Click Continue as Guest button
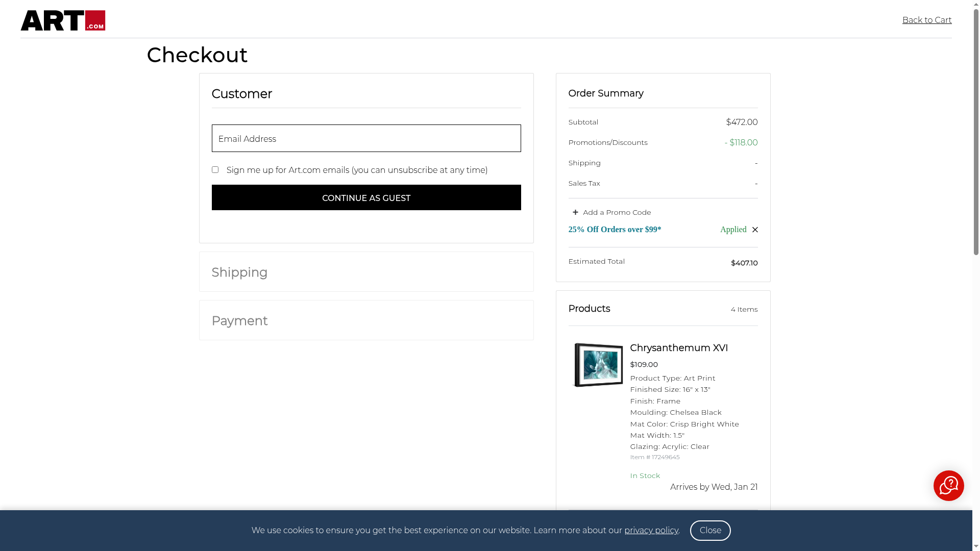 (x=366, y=198)
